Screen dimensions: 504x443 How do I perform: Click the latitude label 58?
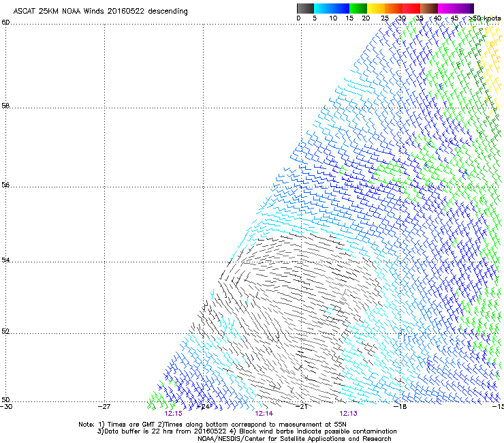(5, 106)
